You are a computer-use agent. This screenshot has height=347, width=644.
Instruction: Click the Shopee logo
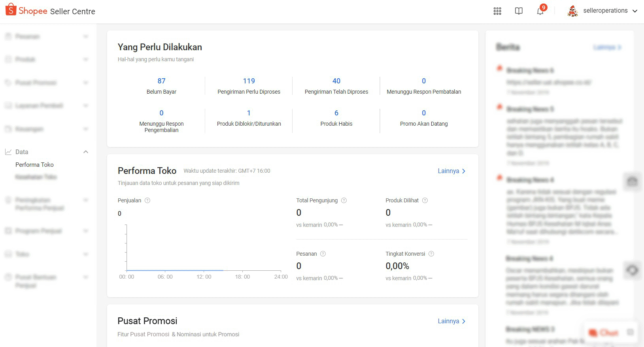coord(27,11)
